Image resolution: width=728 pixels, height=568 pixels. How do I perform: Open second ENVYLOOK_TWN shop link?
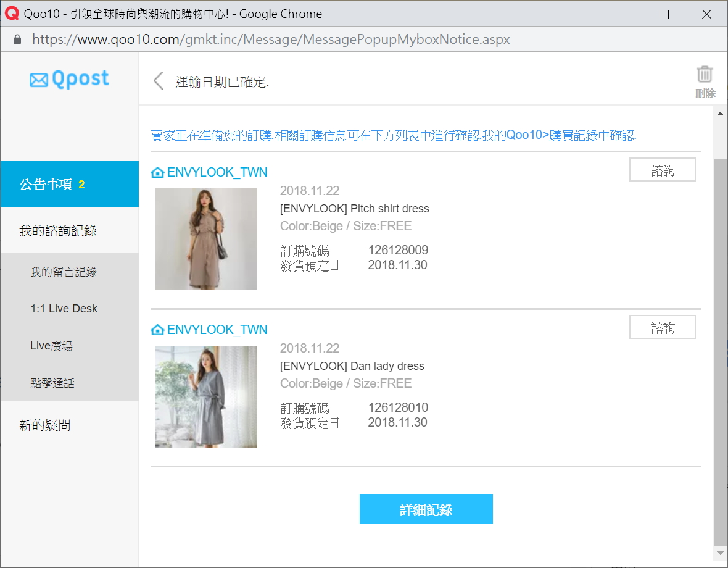[x=217, y=330]
